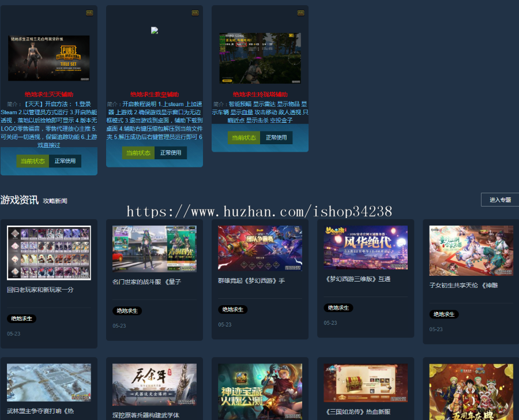This screenshot has height=420, width=519.
Task: Open the 神迹宝藏火爆公测 thumbnail image
Action: [260, 392]
